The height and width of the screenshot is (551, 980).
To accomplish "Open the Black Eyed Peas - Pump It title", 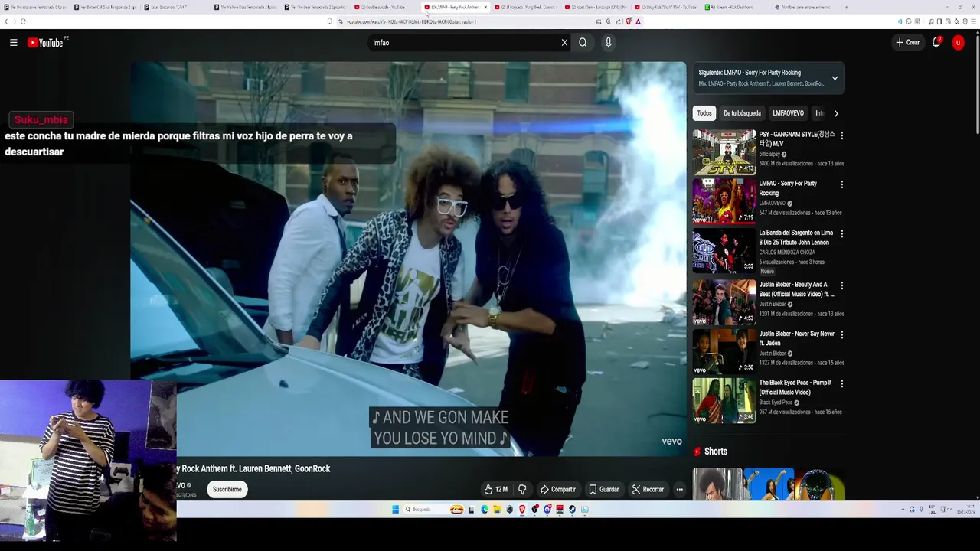I will pyautogui.click(x=795, y=387).
